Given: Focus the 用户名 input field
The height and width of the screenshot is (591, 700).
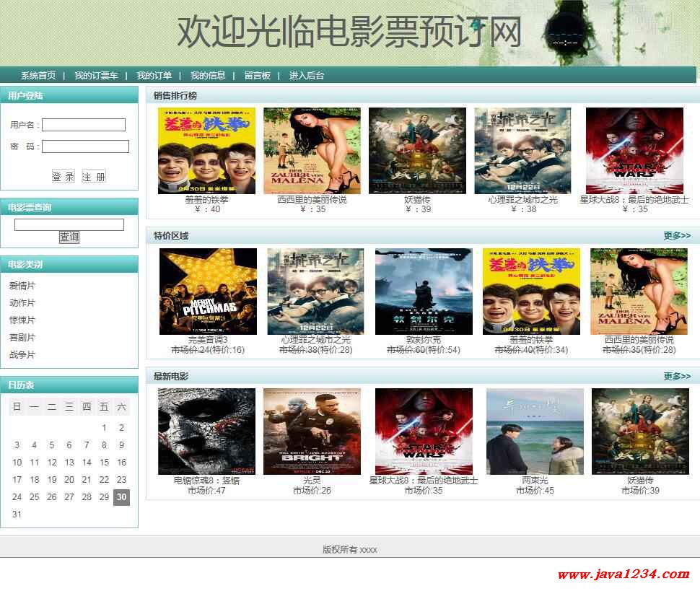Looking at the screenshot, I should pos(84,125).
